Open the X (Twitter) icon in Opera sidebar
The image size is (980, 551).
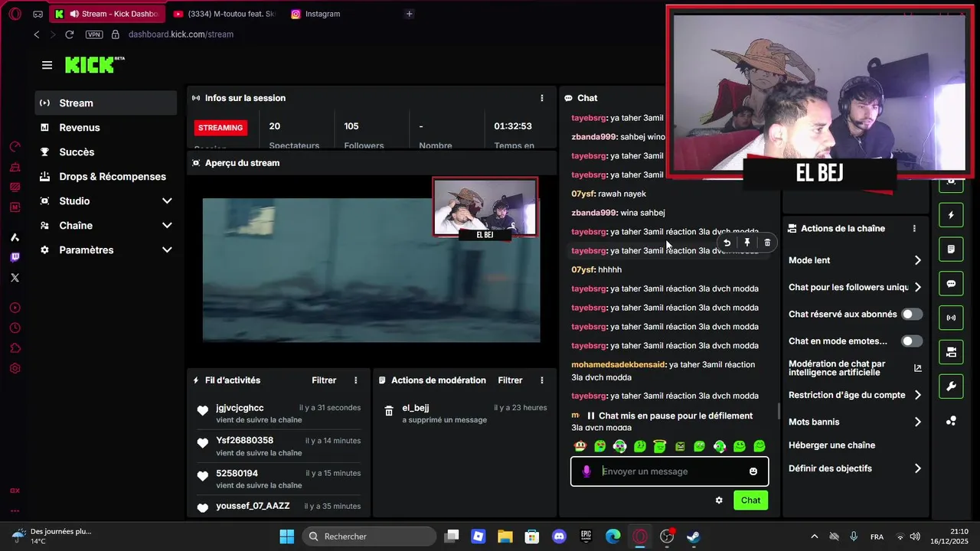(x=15, y=278)
